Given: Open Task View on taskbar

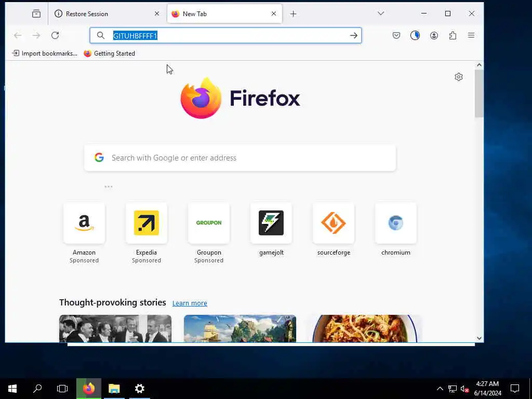Looking at the screenshot, I should [x=62, y=389].
